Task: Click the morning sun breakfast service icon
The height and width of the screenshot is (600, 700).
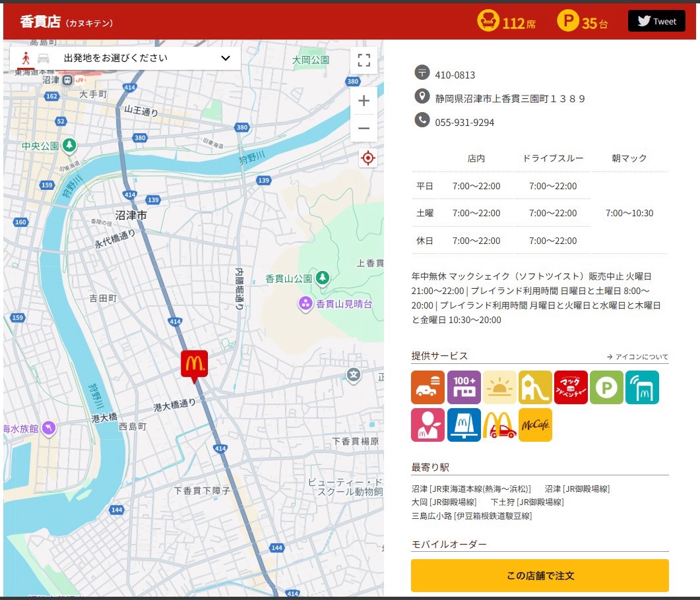Action: tap(499, 387)
